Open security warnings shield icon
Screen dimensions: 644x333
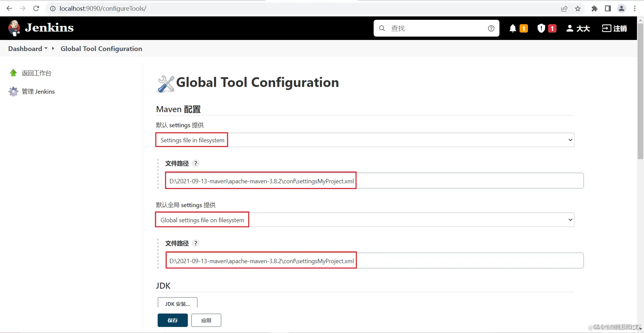click(541, 29)
